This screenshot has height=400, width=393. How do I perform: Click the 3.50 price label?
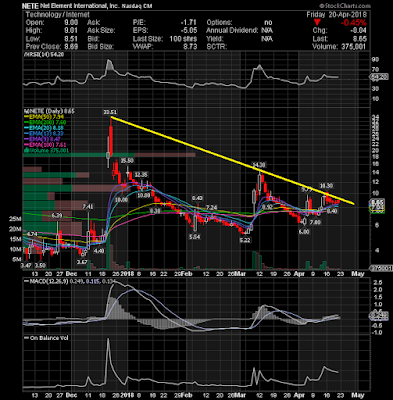coord(40,265)
